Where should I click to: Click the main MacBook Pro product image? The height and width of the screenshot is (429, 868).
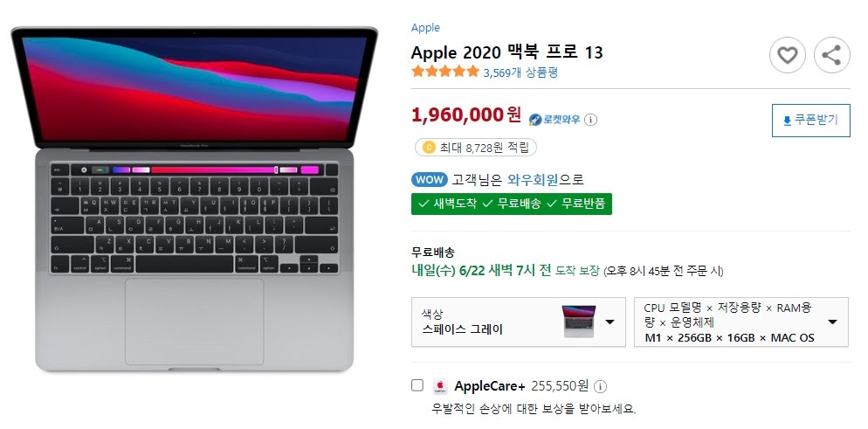(x=195, y=199)
